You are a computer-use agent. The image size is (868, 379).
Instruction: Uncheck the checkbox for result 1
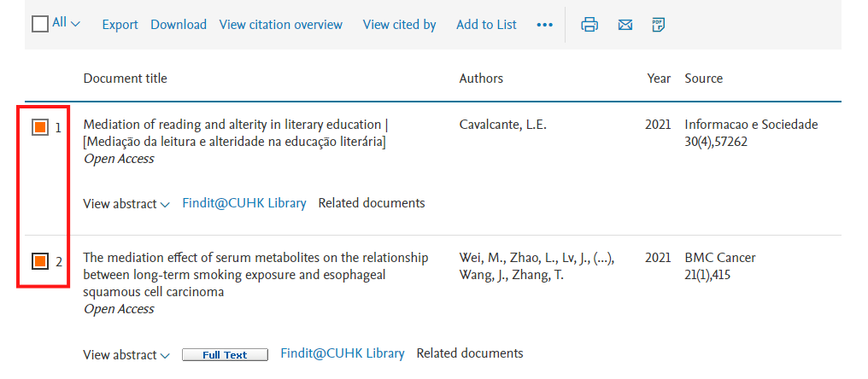[x=40, y=127]
